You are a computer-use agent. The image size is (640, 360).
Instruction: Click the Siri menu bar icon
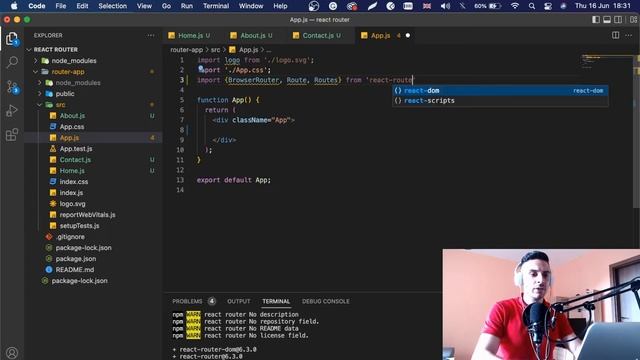coord(564,6)
